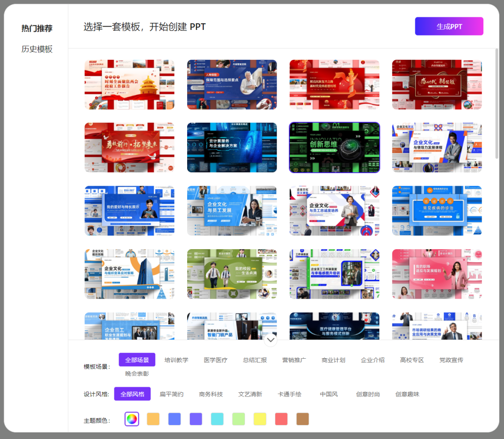This screenshot has height=439, width=504.
Task: Choose the 企业介绍 scene filter
Action: point(372,360)
